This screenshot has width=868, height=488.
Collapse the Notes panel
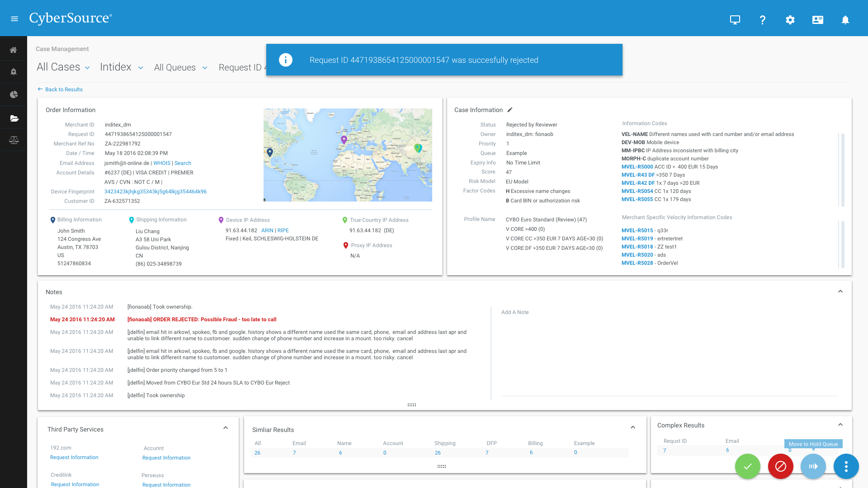point(840,291)
